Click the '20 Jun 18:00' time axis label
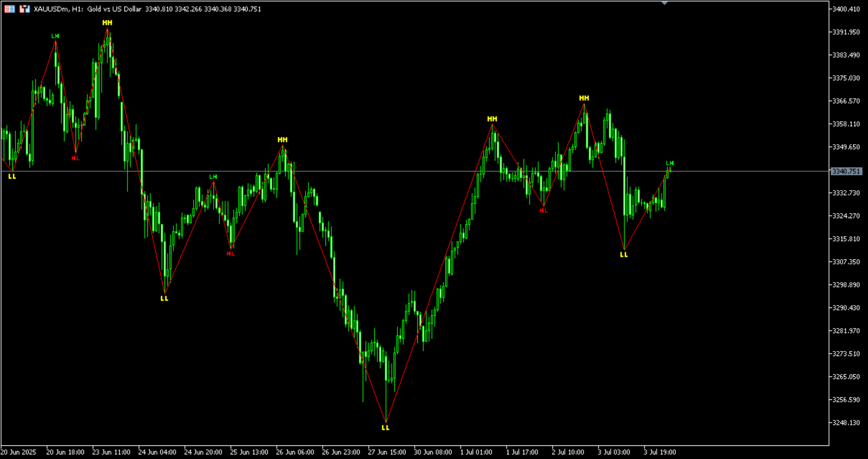868x459 pixels. point(65,452)
